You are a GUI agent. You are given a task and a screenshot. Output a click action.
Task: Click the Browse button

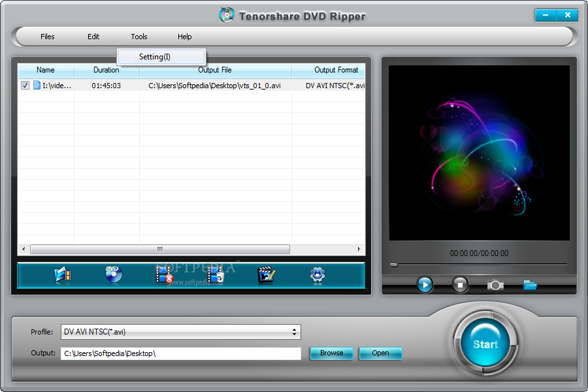pyautogui.click(x=331, y=353)
